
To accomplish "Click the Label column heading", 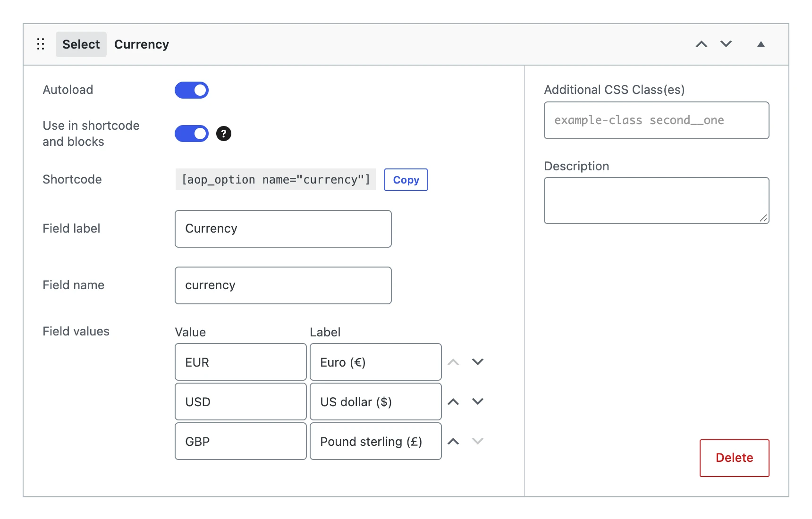I will [x=325, y=332].
